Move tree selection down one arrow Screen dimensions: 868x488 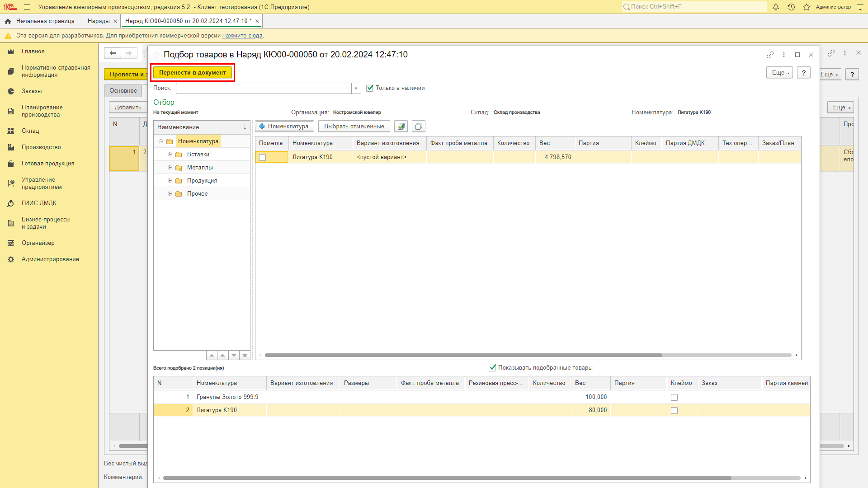click(234, 356)
